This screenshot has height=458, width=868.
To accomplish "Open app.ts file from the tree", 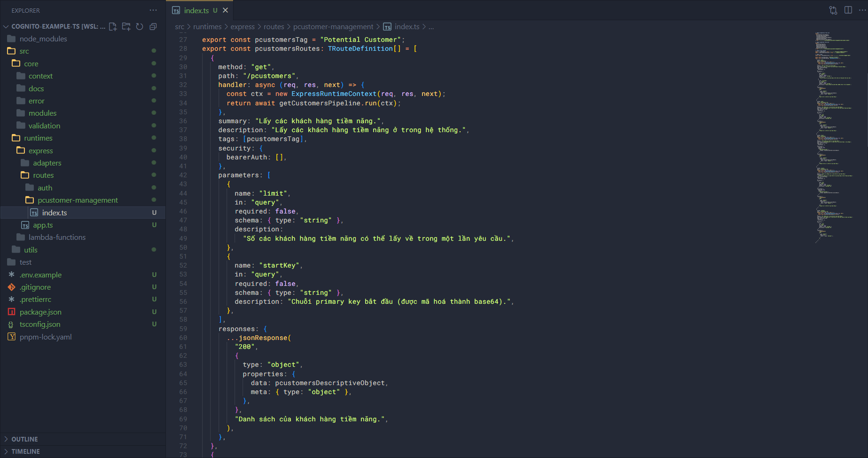I will (43, 225).
